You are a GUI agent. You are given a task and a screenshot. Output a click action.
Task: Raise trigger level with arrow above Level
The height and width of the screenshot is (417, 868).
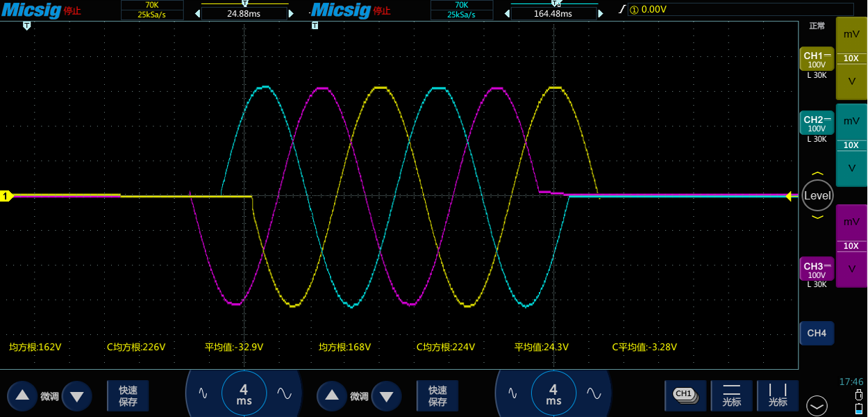tap(817, 174)
